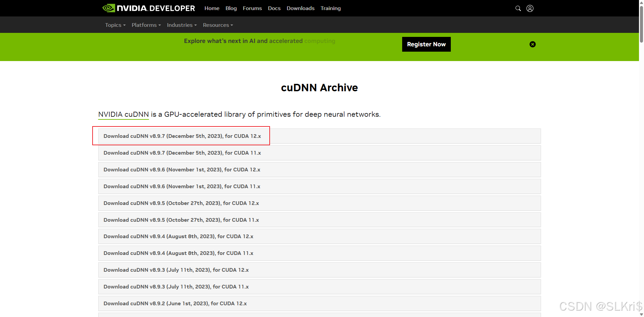This screenshot has width=644, height=317.
Task: Expand the Topics dropdown
Action: (x=115, y=25)
